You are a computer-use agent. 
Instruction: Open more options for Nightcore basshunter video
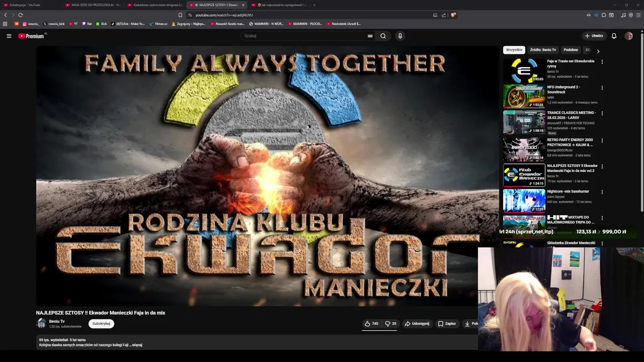(602, 192)
